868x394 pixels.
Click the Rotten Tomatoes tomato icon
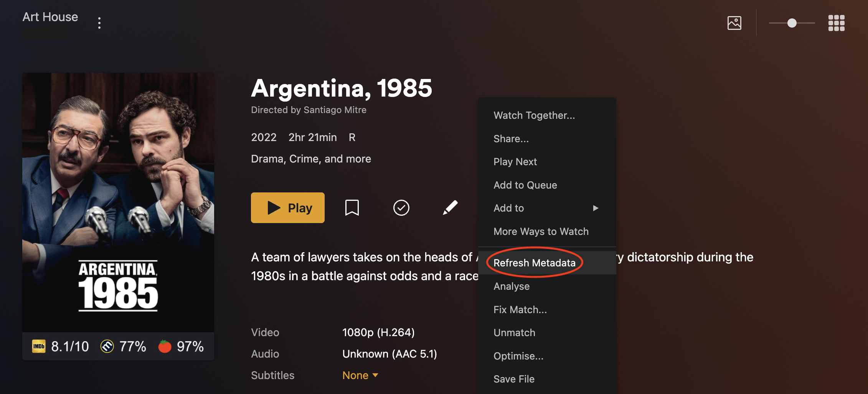click(x=165, y=346)
